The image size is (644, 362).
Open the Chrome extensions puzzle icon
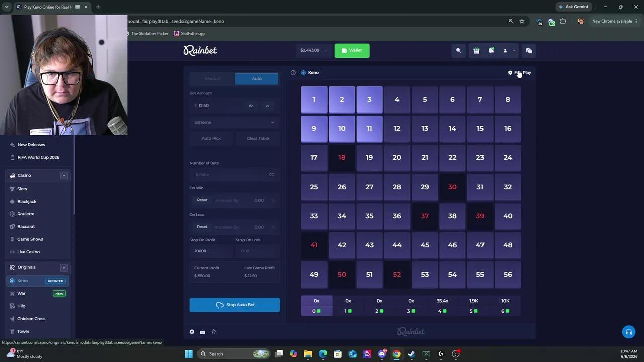pyautogui.click(x=563, y=21)
